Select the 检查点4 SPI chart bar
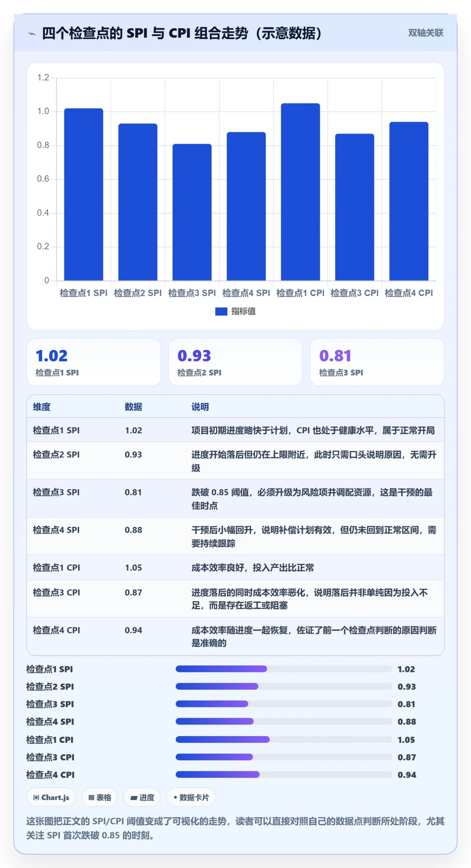This screenshot has width=471, height=868. (246, 206)
